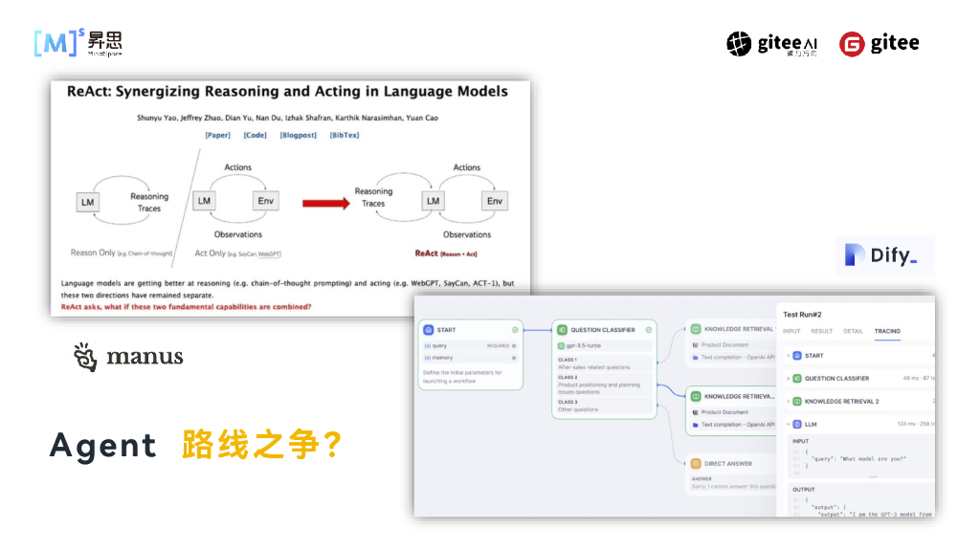Click the highlighted Knowledge Retrieval node icon
This screenshot has height=551, width=980.
click(x=696, y=396)
